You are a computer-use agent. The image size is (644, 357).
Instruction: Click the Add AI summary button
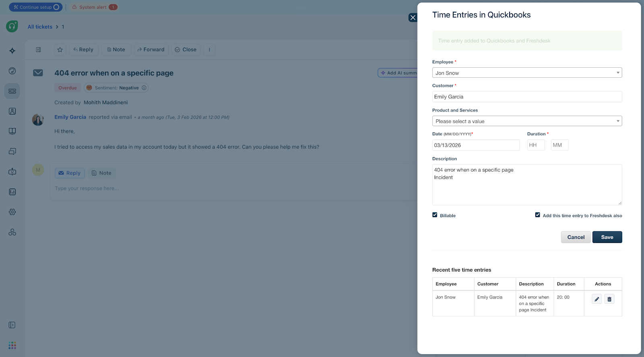(398, 73)
